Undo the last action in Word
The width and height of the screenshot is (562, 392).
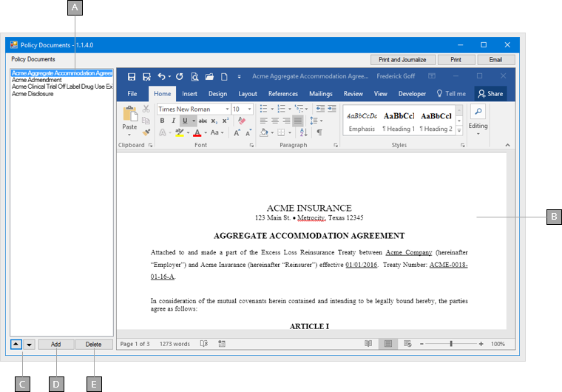162,76
